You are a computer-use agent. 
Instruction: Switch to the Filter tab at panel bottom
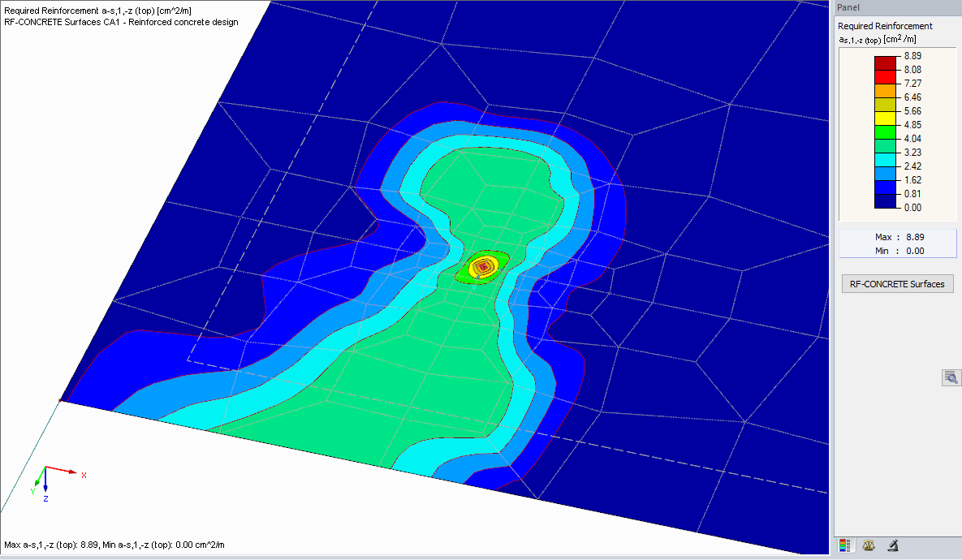(892, 545)
